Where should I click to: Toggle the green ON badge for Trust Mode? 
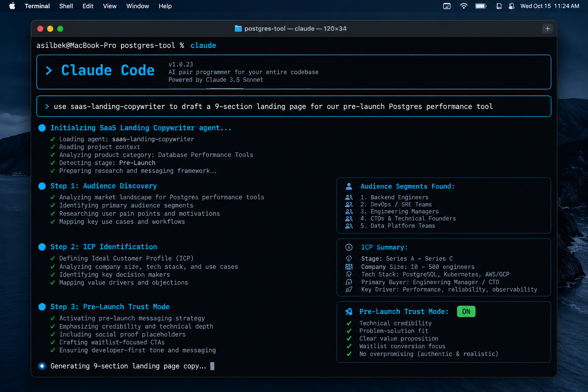(466, 312)
